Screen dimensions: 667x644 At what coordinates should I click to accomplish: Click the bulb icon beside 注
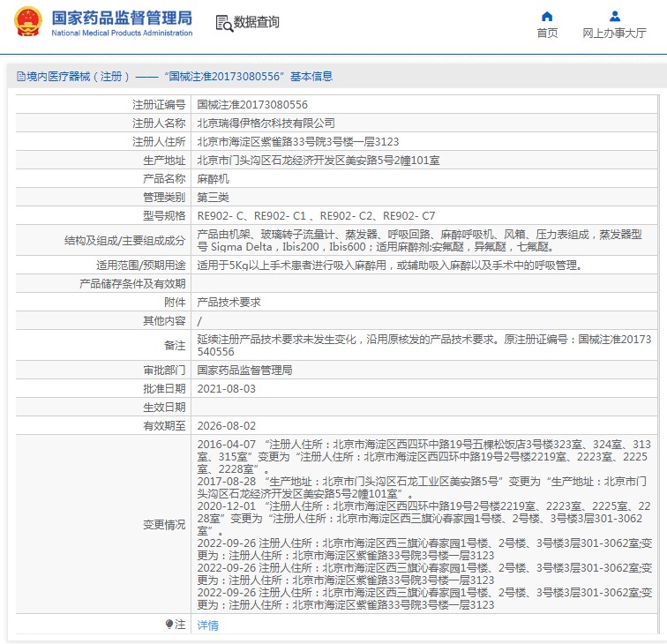(x=169, y=624)
